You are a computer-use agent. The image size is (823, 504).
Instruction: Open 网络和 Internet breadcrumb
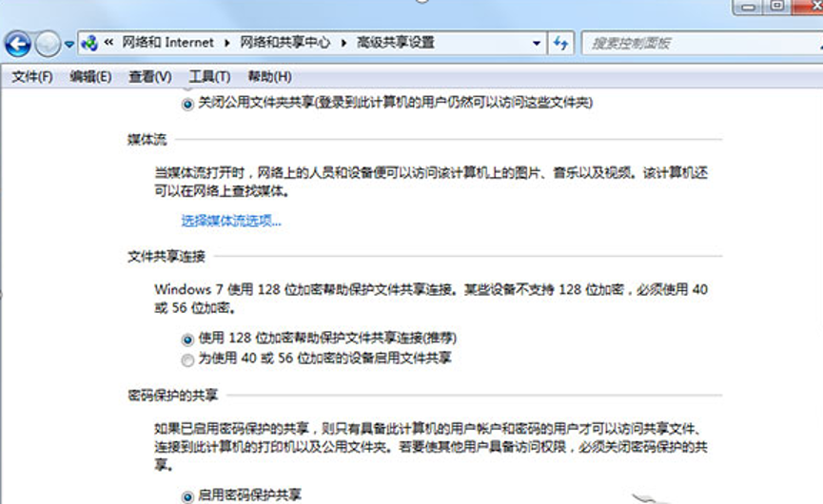point(168,43)
